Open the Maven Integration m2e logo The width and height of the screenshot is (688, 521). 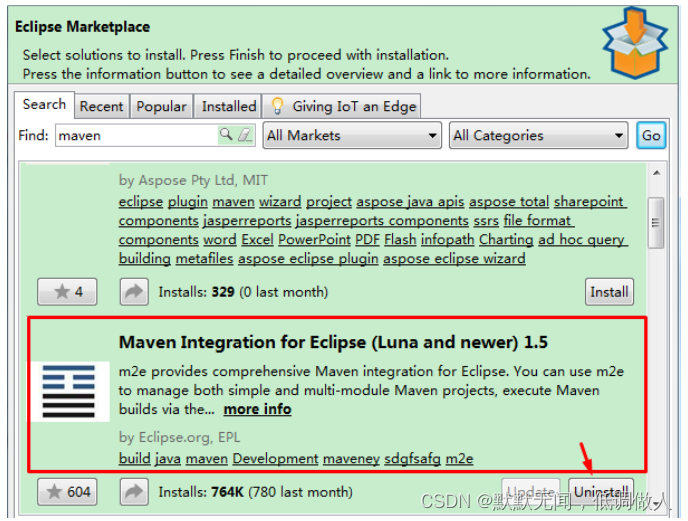(x=69, y=391)
